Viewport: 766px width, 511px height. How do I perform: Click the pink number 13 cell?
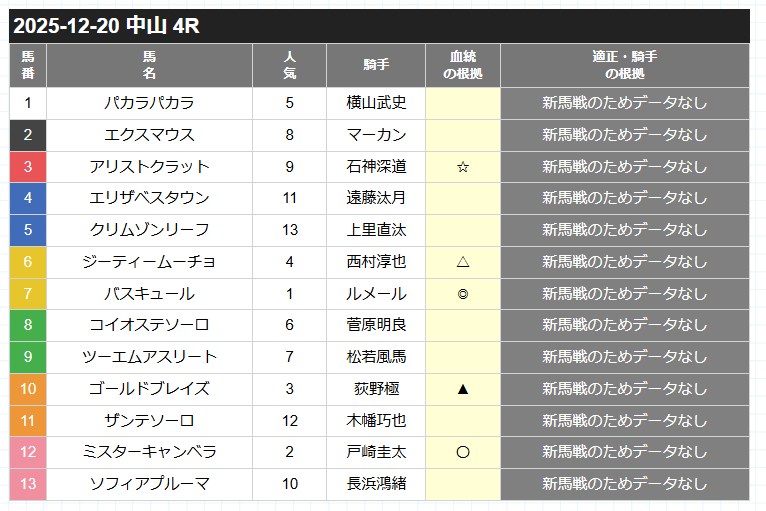click(28, 484)
